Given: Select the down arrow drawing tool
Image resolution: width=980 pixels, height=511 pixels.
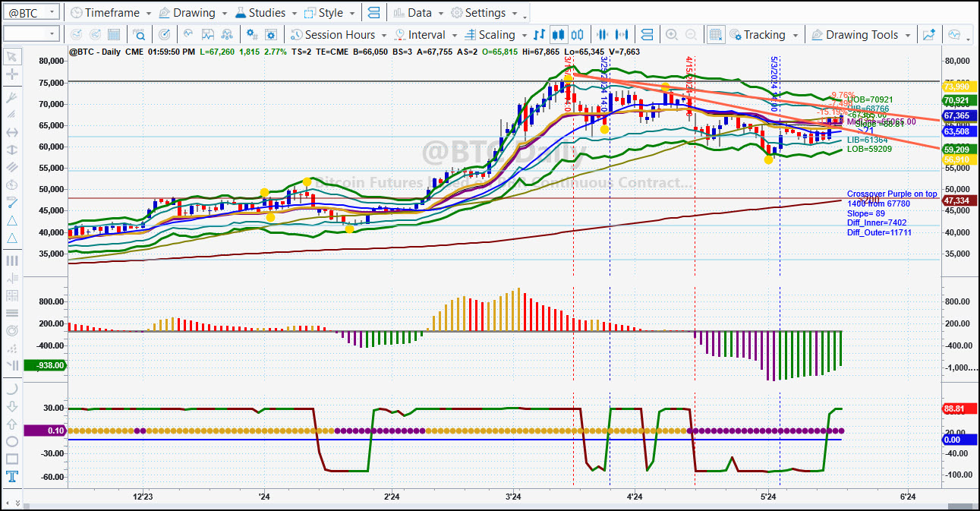Looking at the screenshot, I should (13, 406).
